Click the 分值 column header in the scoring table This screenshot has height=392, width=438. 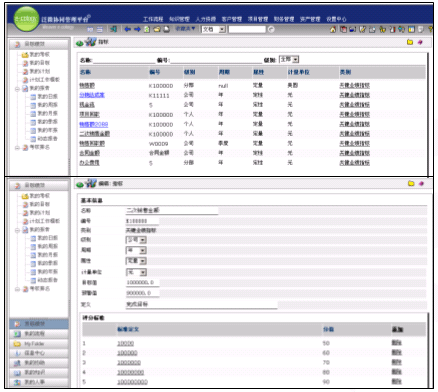point(328,329)
